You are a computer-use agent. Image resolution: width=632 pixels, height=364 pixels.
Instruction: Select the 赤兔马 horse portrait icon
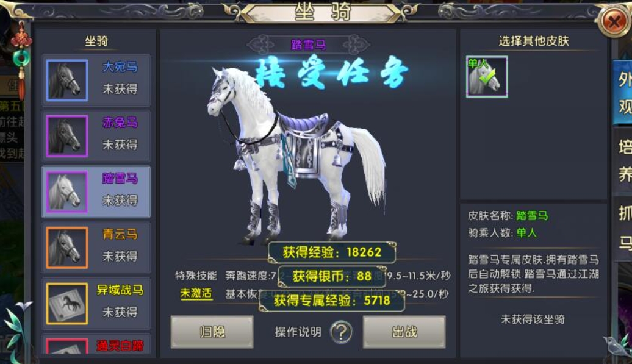tap(67, 136)
